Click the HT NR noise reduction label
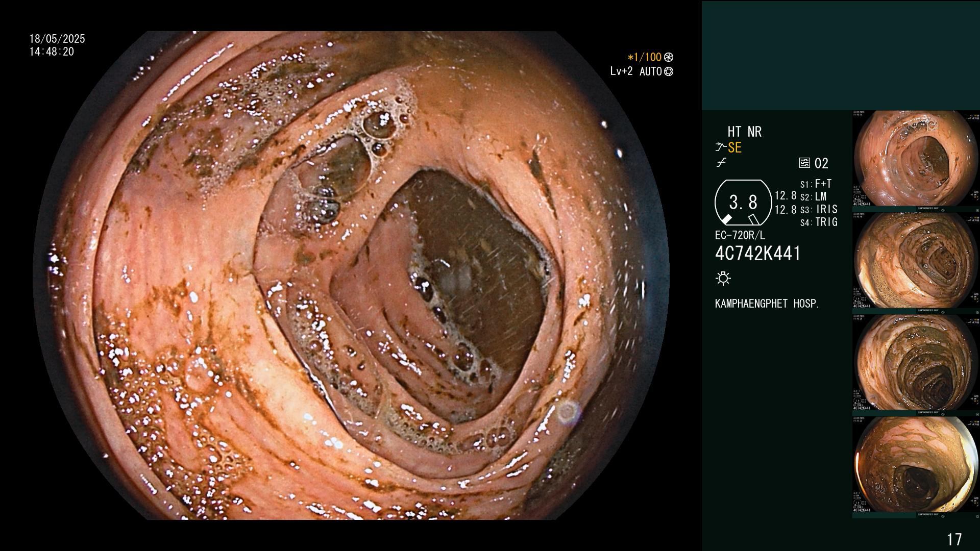This screenshot has height=551, width=980. click(745, 132)
